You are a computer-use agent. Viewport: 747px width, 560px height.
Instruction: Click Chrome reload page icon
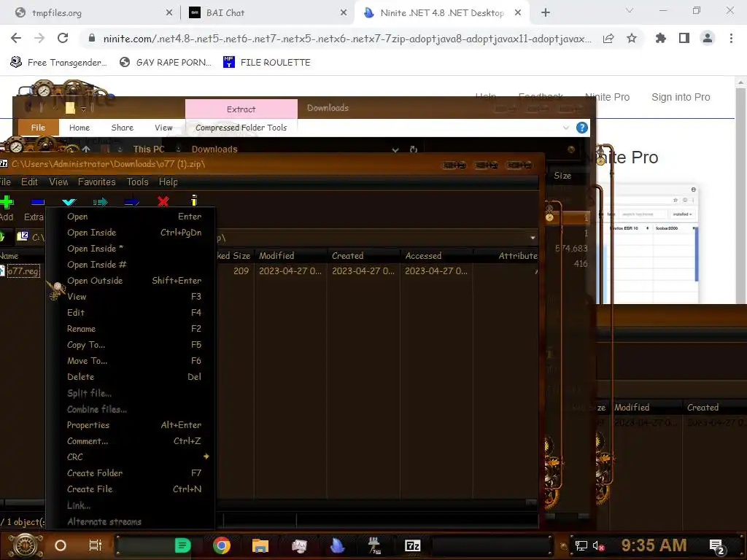click(x=63, y=38)
